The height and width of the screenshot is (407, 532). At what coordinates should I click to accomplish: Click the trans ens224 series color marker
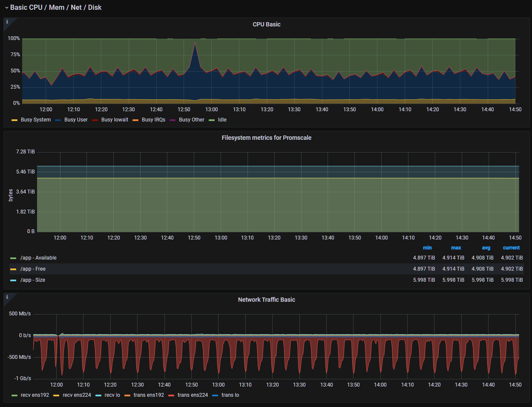171,395
